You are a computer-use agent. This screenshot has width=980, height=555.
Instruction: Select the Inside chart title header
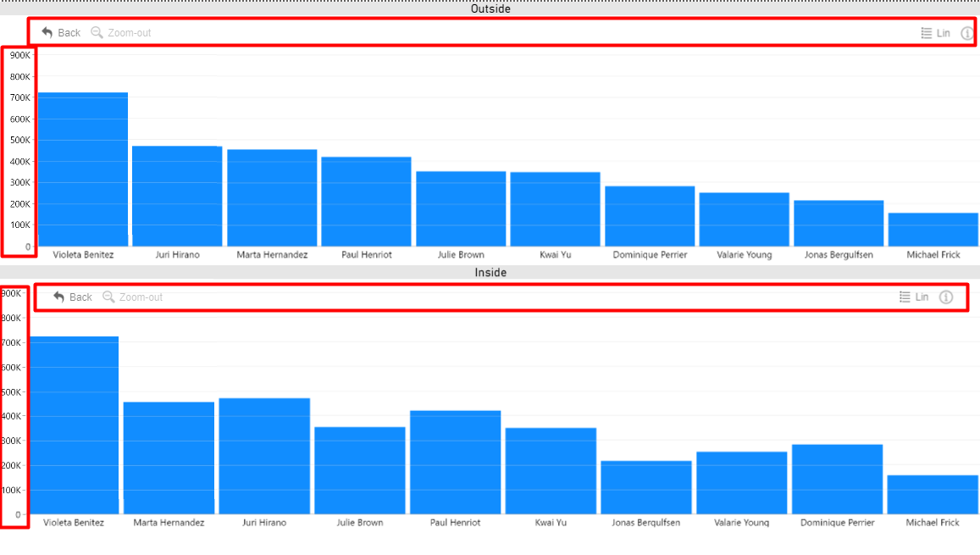coord(490,273)
